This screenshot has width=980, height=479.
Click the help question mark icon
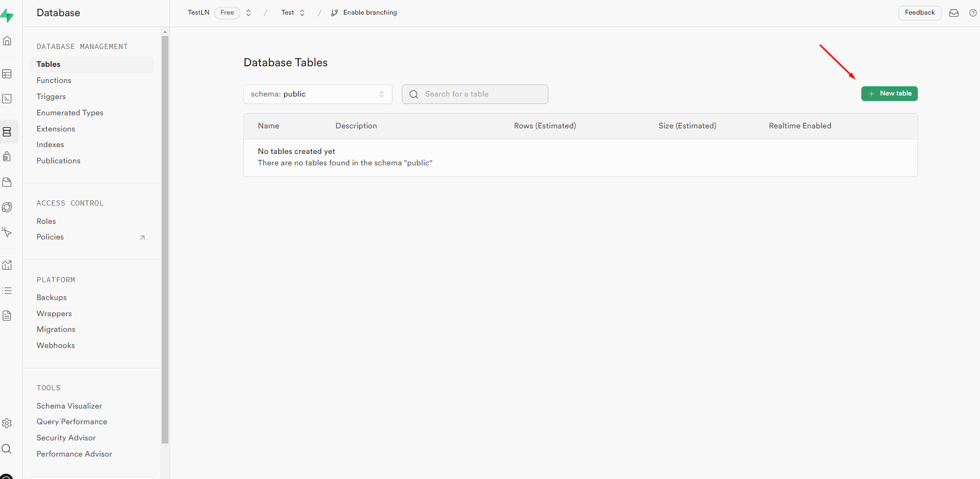973,13
